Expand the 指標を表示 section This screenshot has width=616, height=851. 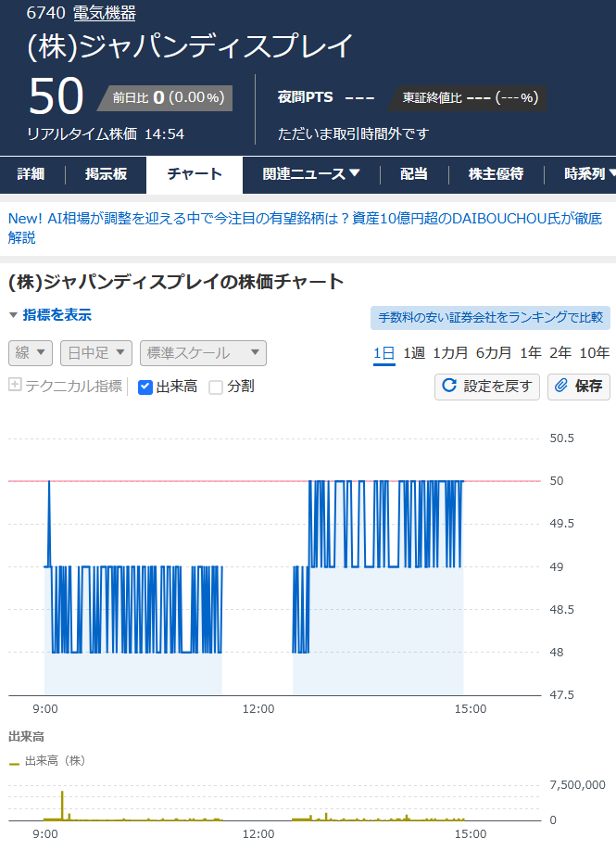pyautogui.click(x=50, y=315)
